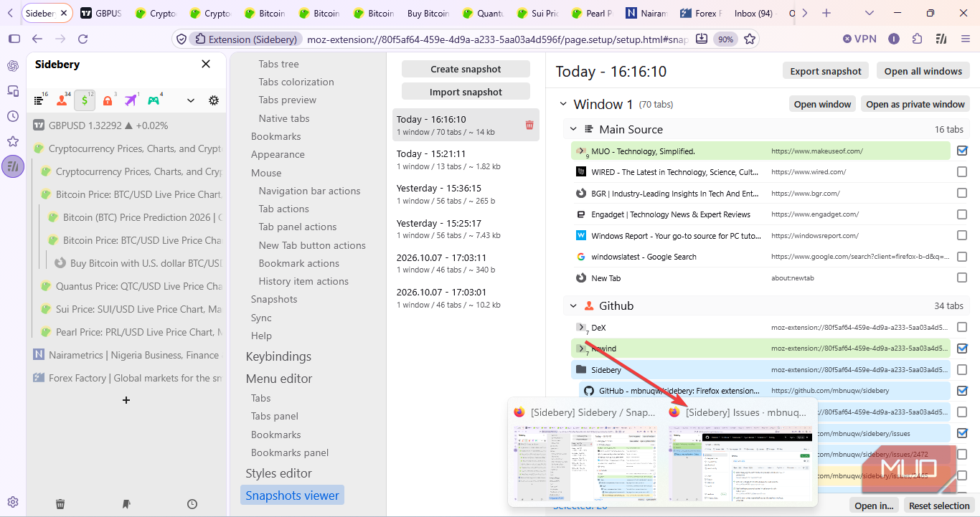
Task: Expand the folded MUO tab group arrow
Action: point(581,151)
